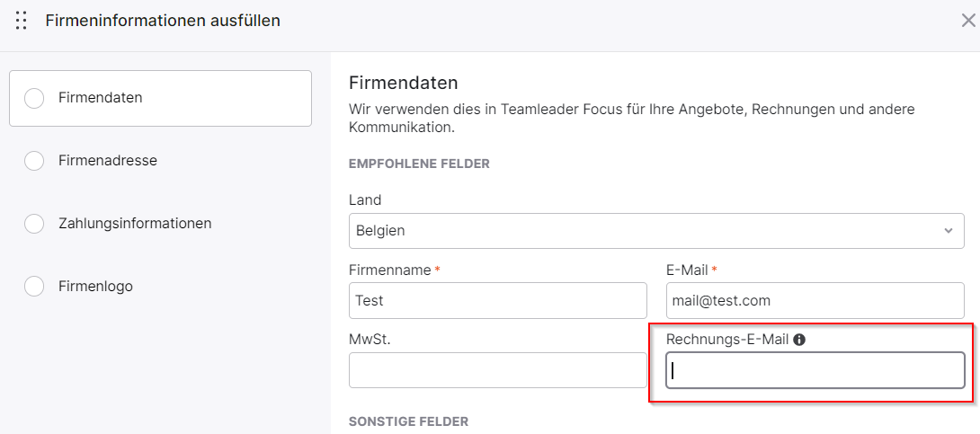980x434 pixels.
Task: Open the Land dropdown showing Belgien
Action: pyautogui.click(x=656, y=230)
